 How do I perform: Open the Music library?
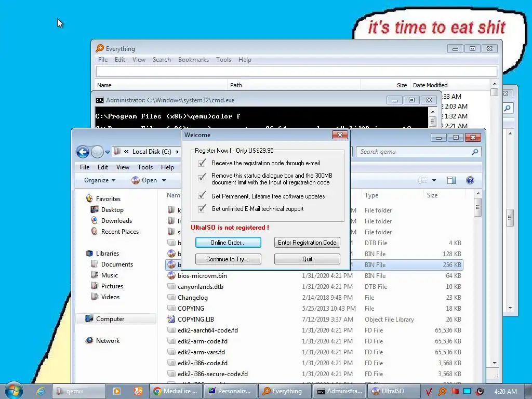click(109, 275)
